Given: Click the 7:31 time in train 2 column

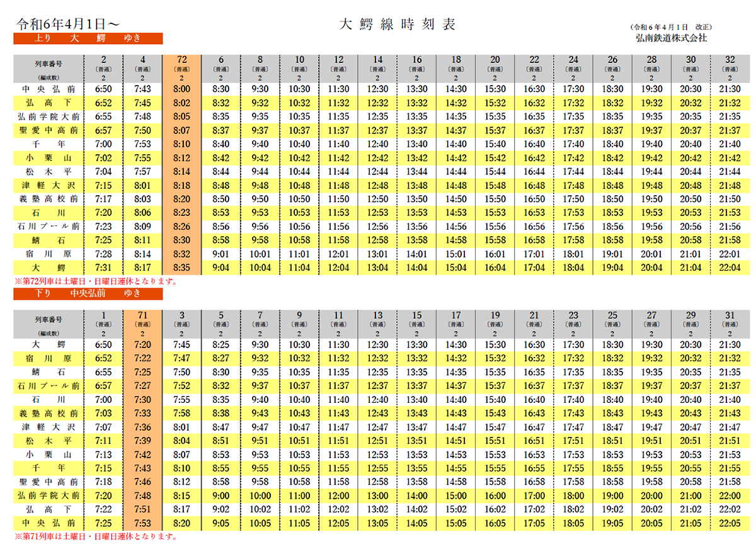Looking at the screenshot, I should [103, 268].
